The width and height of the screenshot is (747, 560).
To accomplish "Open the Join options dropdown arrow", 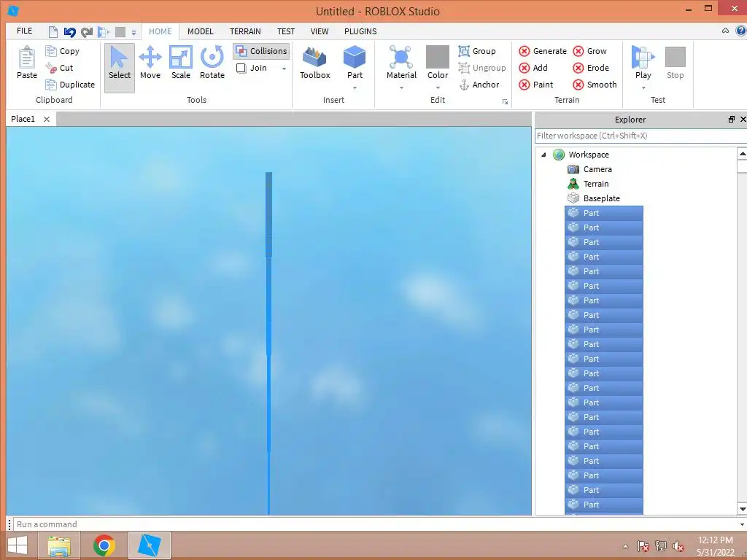I will (284, 69).
